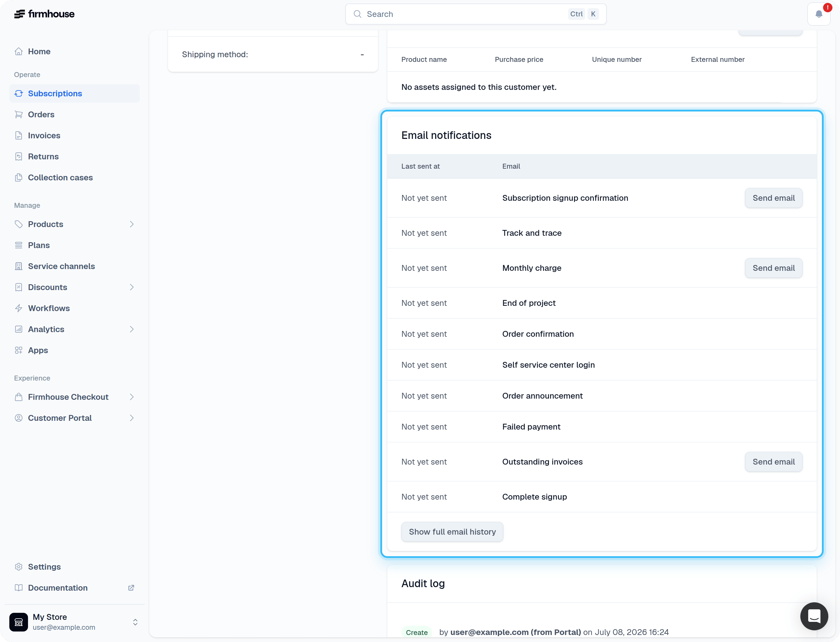840x642 pixels.
Task: Expand the Firmhouse Checkout chevron
Action: (132, 397)
